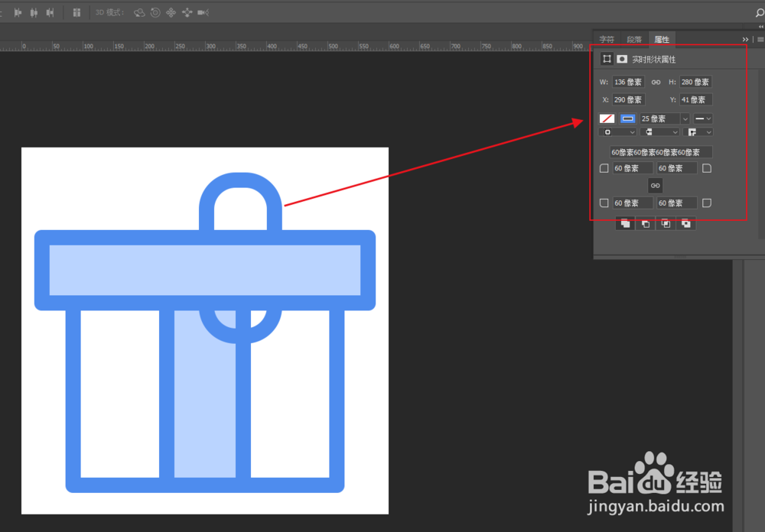This screenshot has width=765, height=532.
Task: Select the 3D orbit rotate mode icon
Action: coord(139,13)
